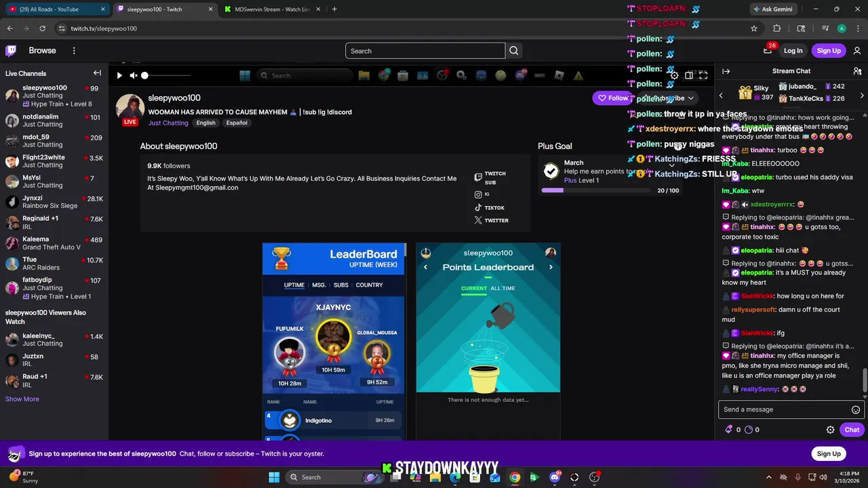Reload the current page

pyautogui.click(x=42, y=28)
